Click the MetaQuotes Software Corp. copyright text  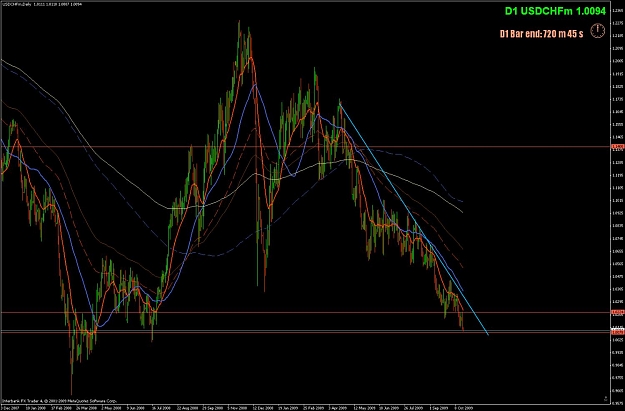59,401
